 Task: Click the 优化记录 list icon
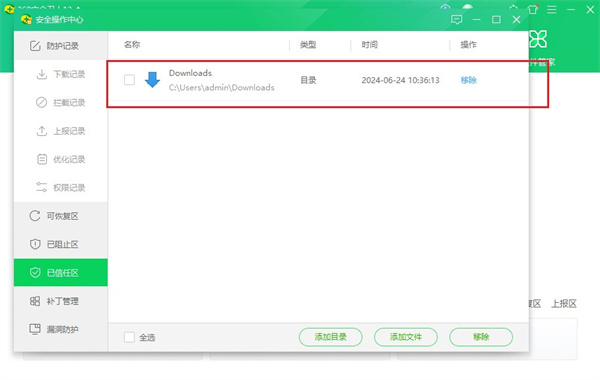tap(42, 159)
